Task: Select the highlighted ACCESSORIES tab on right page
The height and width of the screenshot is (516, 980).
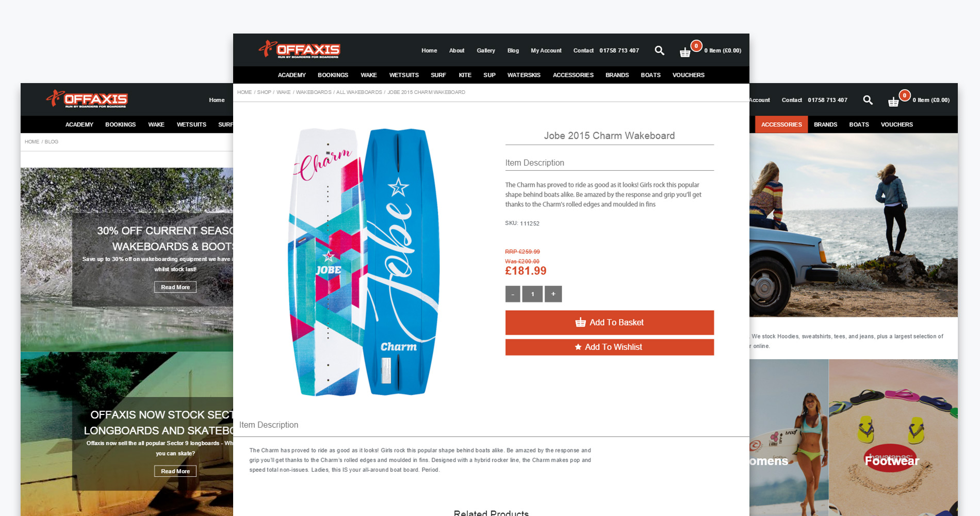Action: click(781, 124)
